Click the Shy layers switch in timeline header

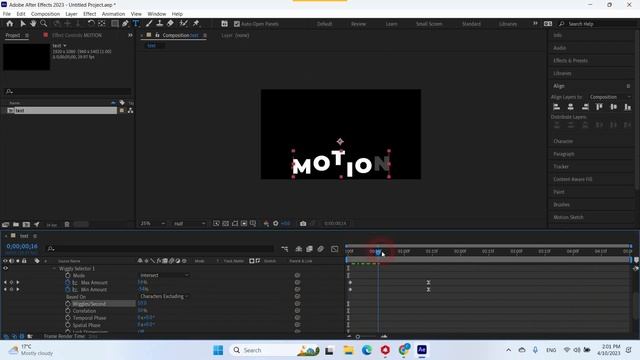[x=299, y=249]
